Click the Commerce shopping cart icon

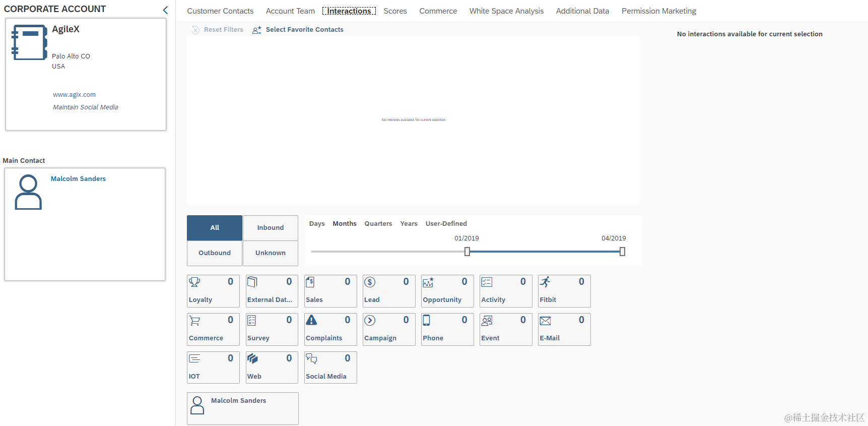point(194,321)
